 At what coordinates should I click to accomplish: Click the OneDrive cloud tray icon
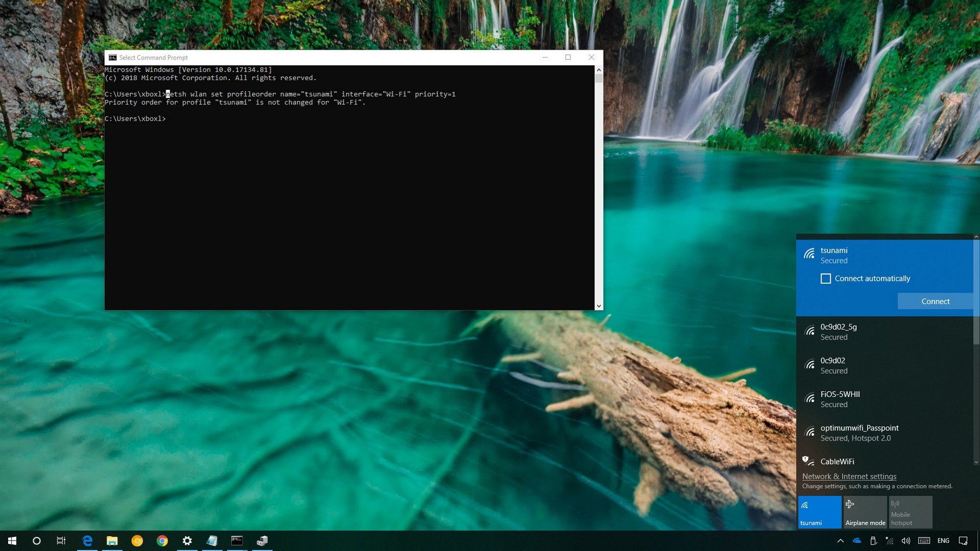coord(857,541)
